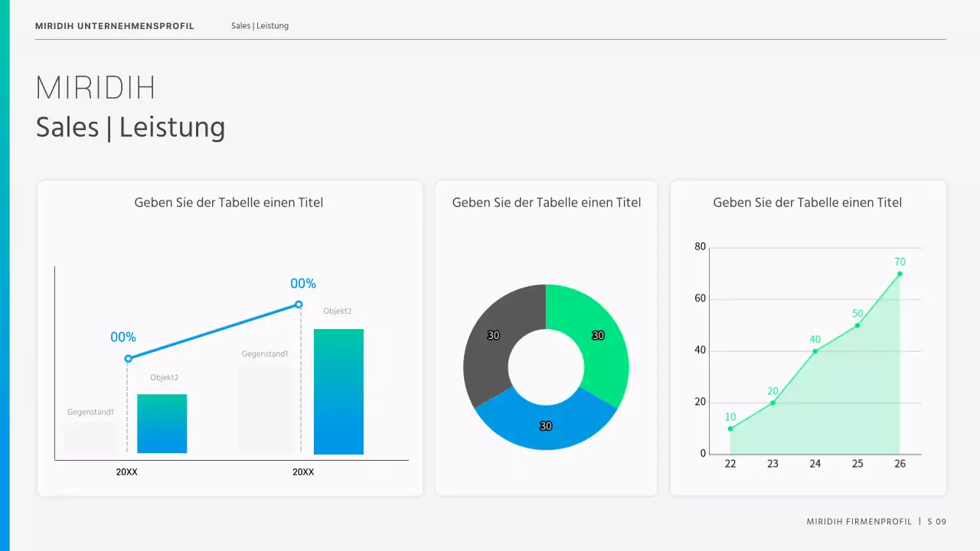The image size is (980, 551).
Task: Select the donut chart card title text
Action: pyautogui.click(x=546, y=203)
